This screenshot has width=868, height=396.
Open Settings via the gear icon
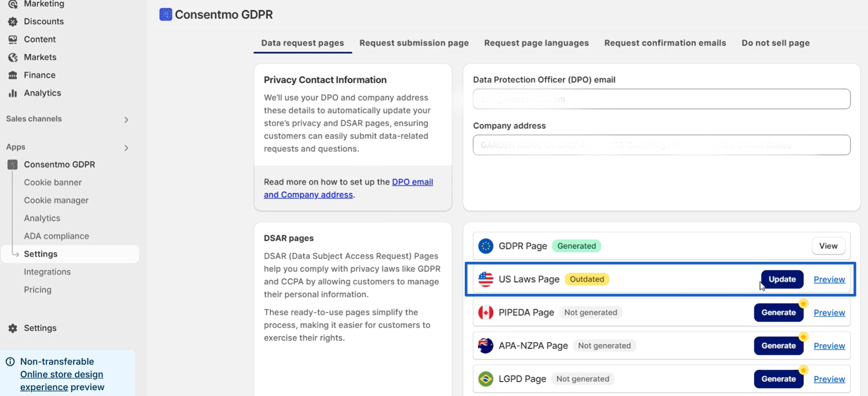tap(13, 328)
